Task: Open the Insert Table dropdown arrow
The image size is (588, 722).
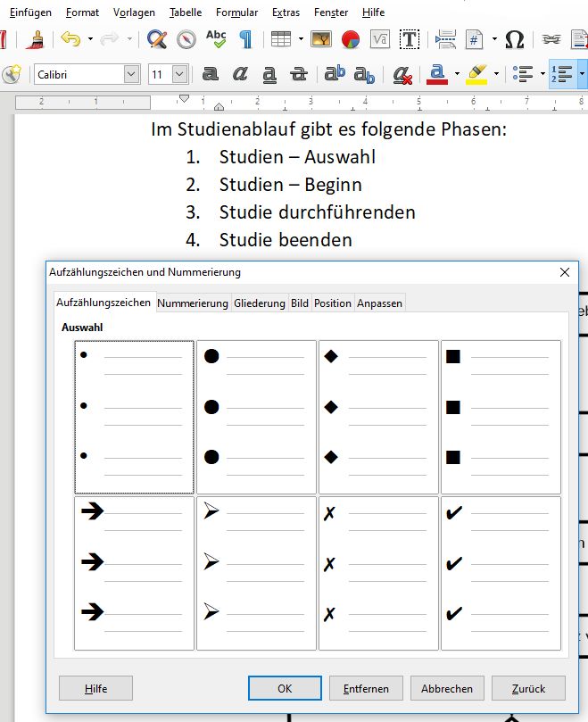Action: [301, 39]
